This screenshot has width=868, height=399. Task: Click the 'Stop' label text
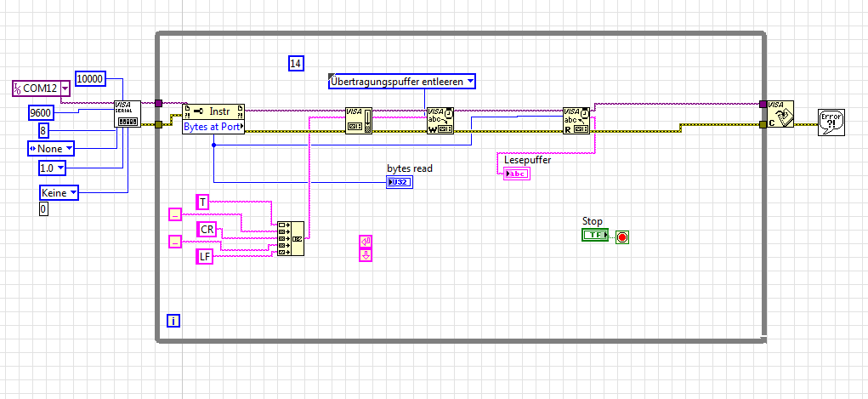(593, 221)
